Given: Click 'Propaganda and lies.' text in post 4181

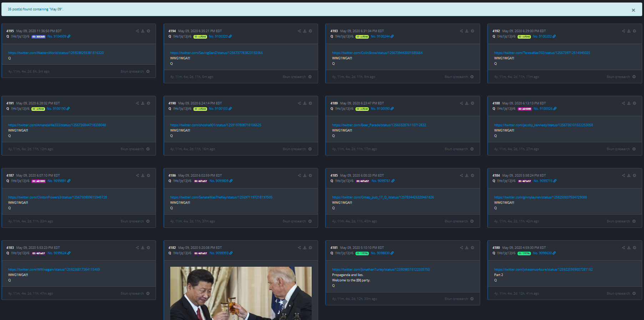Looking at the screenshot, I should click(x=348, y=275).
